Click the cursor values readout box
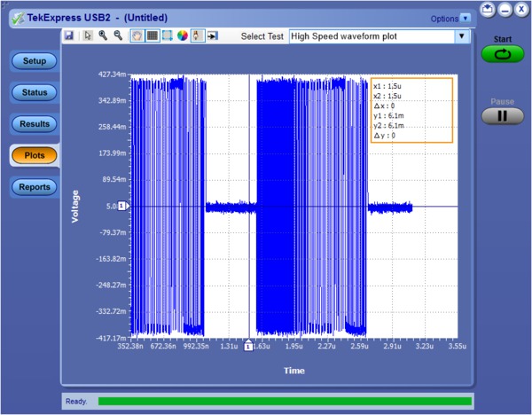This screenshot has width=532, height=415. click(411, 110)
